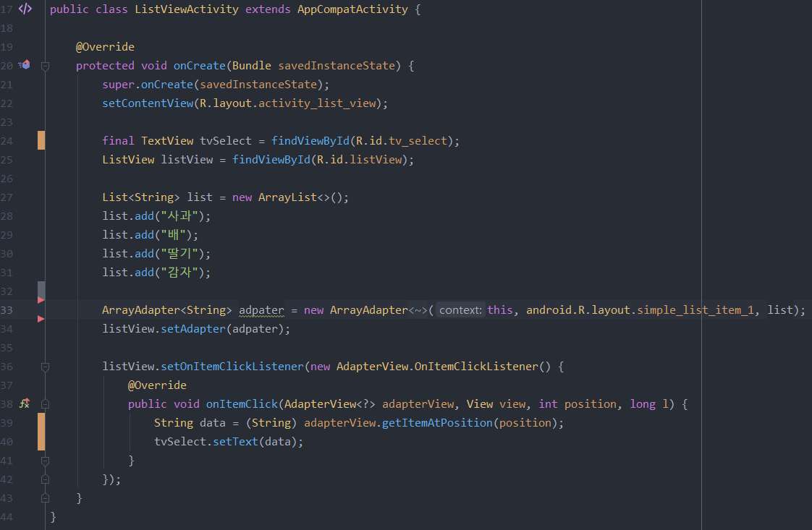The height and width of the screenshot is (530, 812).
Task: Click tv_select id reference
Action: point(418,141)
